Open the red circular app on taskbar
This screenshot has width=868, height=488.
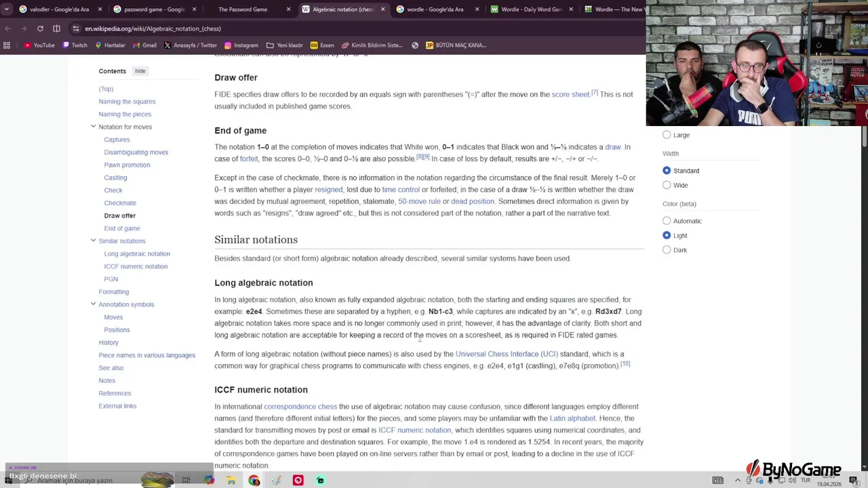298,480
